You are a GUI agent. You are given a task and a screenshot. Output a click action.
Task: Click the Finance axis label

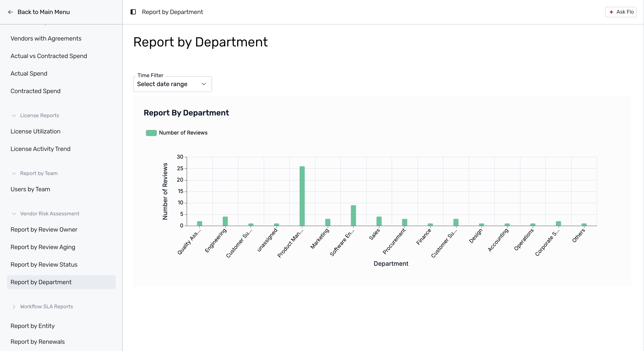pyautogui.click(x=424, y=236)
